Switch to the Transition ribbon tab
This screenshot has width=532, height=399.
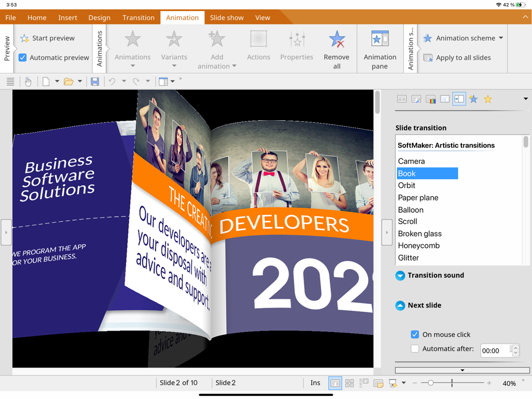click(138, 18)
